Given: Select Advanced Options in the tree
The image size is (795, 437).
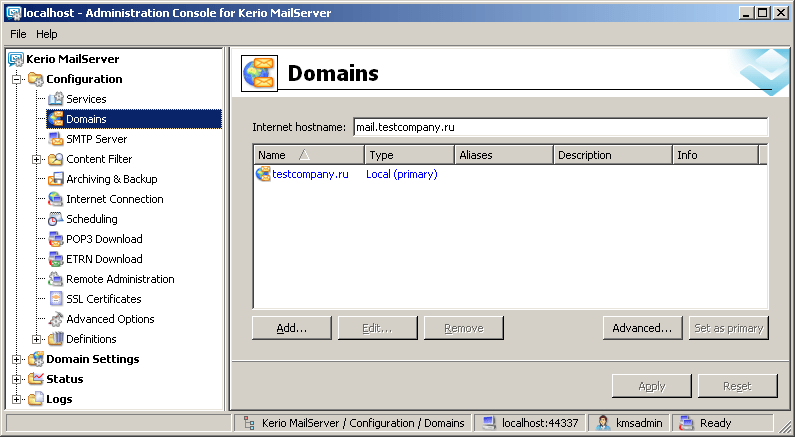Looking at the screenshot, I should pyautogui.click(x=110, y=319).
